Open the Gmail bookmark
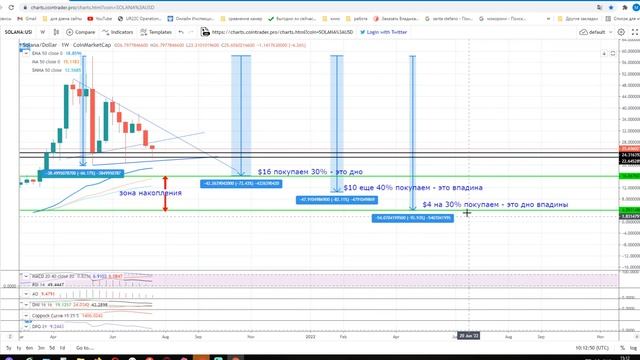 [27, 19]
